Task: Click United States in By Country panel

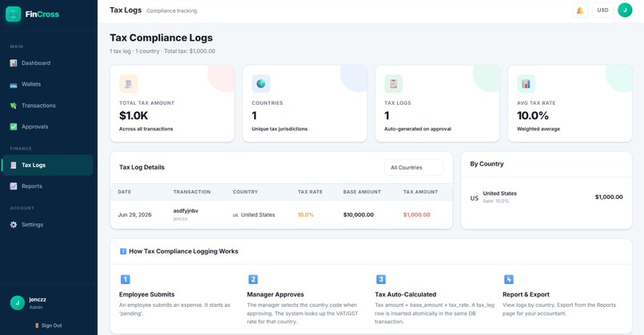Action: point(500,193)
